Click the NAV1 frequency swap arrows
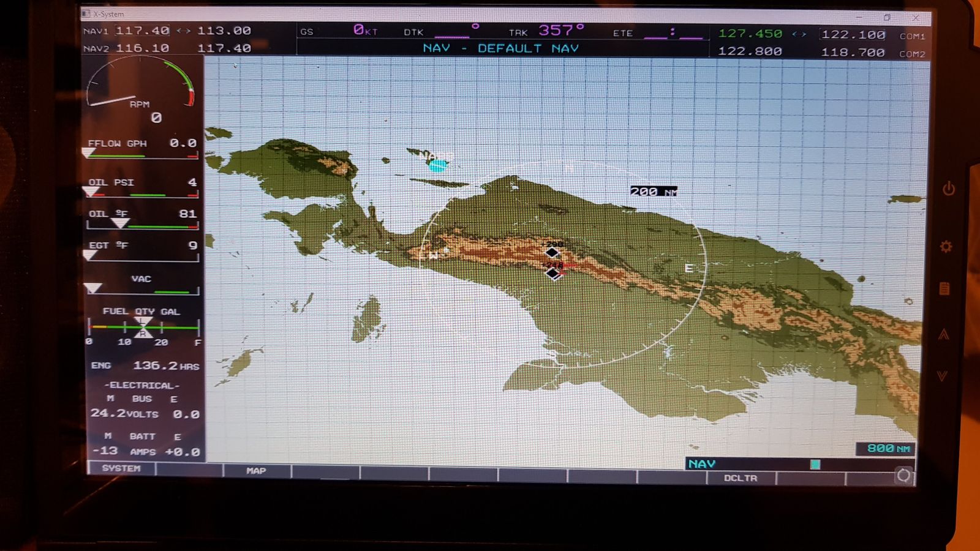This screenshot has height=551, width=980. 183,31
